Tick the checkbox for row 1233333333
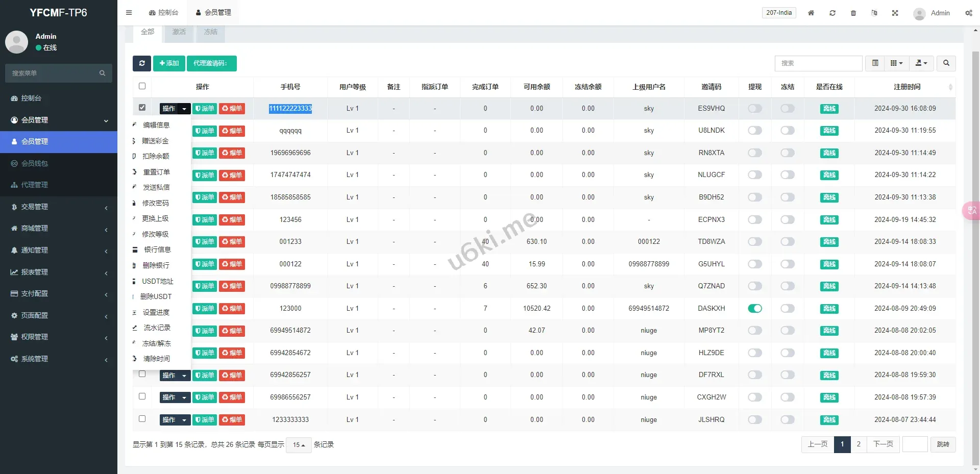The image size is (980, 474). click(142, 419)
